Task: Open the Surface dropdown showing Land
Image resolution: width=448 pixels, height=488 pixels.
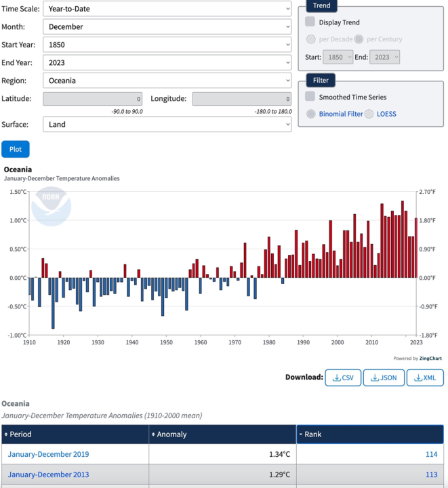Action: tap(167, 124)
